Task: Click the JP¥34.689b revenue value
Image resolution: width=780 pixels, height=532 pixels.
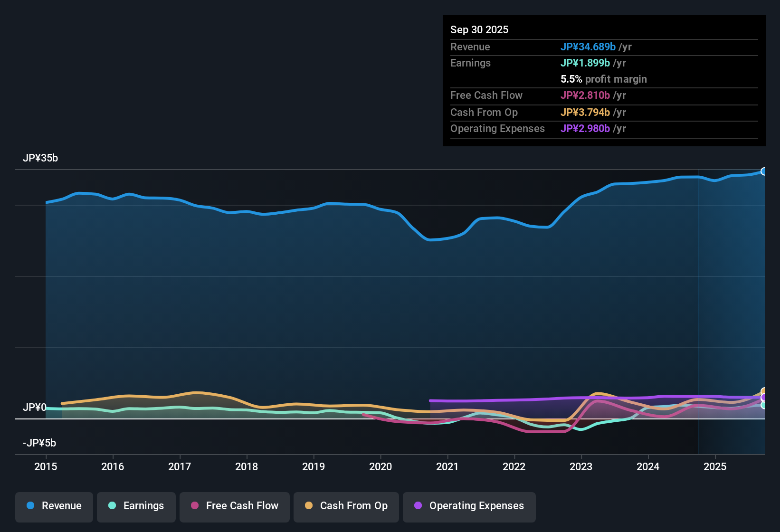Action: 588,47
